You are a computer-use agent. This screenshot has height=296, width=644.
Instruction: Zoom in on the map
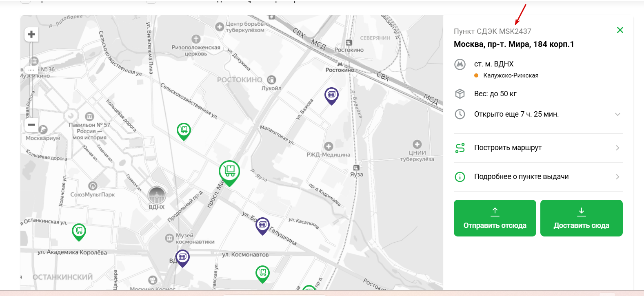(31, 34)
